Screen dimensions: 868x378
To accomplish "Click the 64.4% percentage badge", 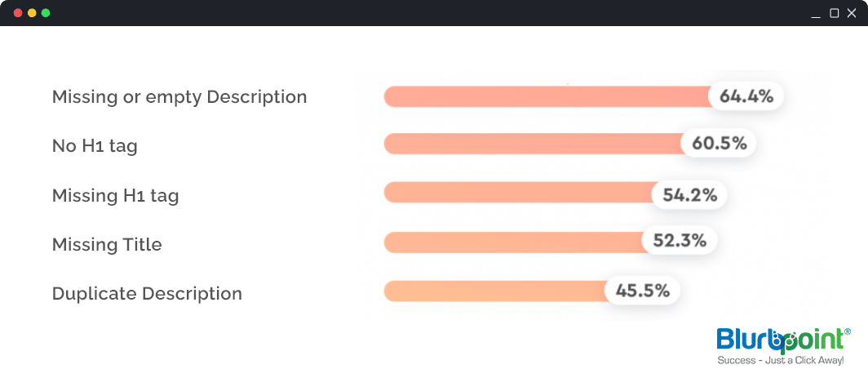I will coord(746,96).
